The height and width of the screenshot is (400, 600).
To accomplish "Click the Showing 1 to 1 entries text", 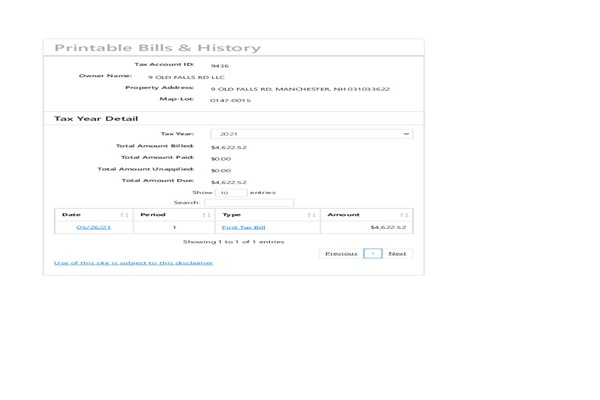I will [x=233, y=242].
